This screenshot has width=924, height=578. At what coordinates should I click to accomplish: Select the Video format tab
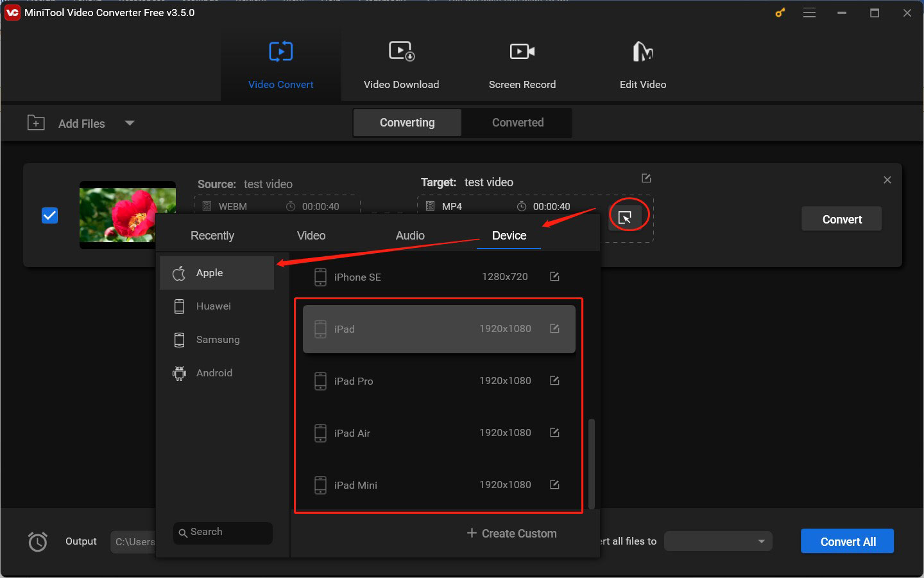(311, 236)
